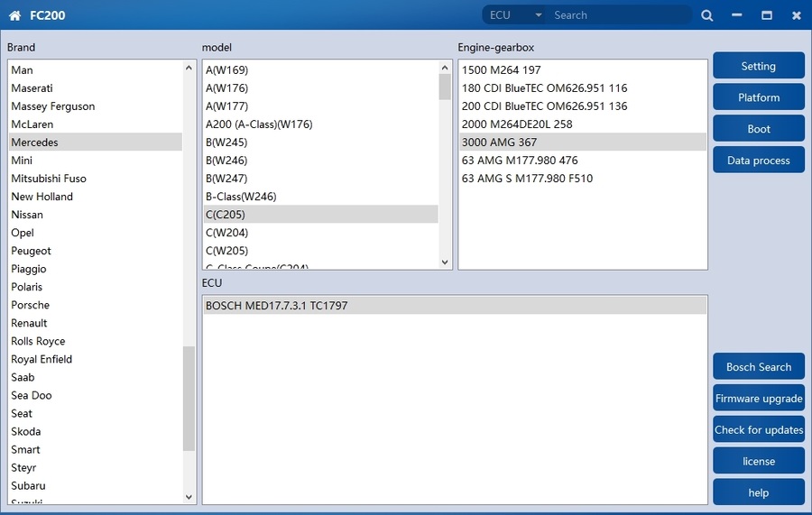Image resolution: width=812 pixels, height=515 pixels.
Task: Select BOSCH MED17.7.3.1 TC1797 ECU entry
Action: [276, 306]
